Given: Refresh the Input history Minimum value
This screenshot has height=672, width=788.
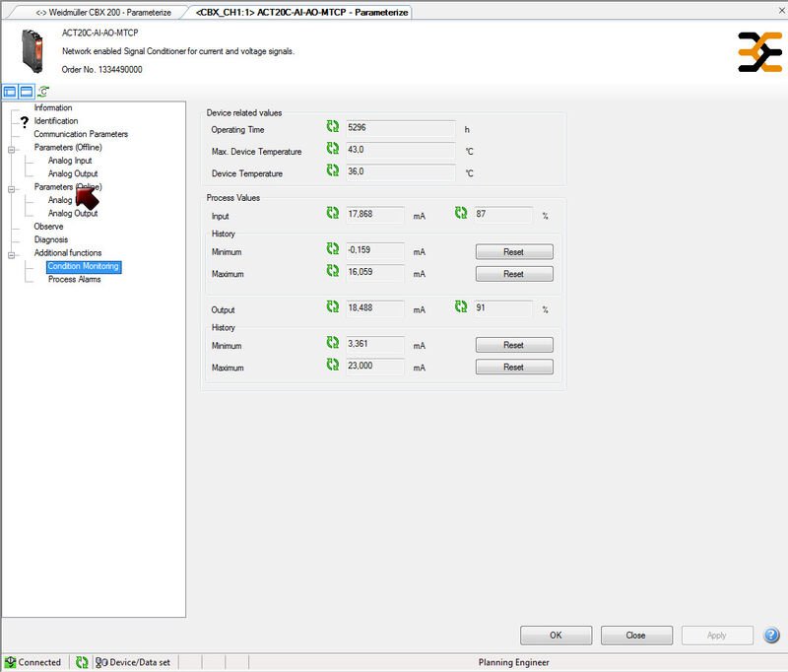Looking at the screenshot, I should tap(333, 248).
